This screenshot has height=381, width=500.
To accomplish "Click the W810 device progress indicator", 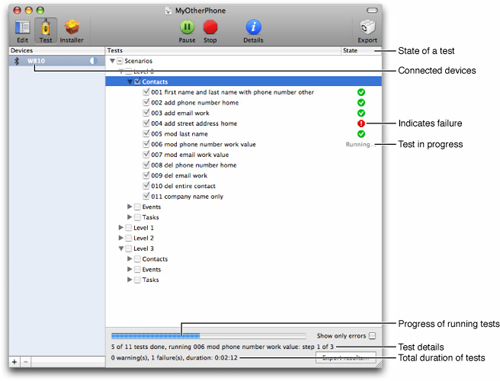I will [x=93, y=61].
